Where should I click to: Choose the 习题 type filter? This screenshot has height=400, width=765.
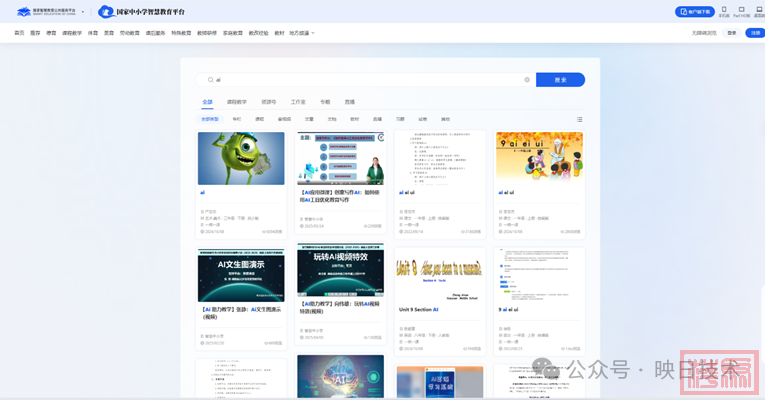click(x=400, y=119)
